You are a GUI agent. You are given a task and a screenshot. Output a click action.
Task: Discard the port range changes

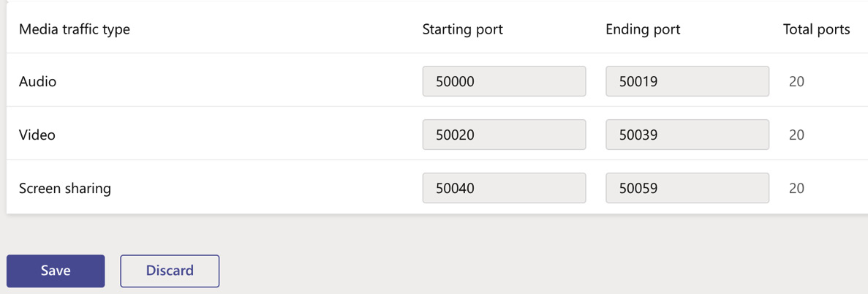click(x=170, y=271)
